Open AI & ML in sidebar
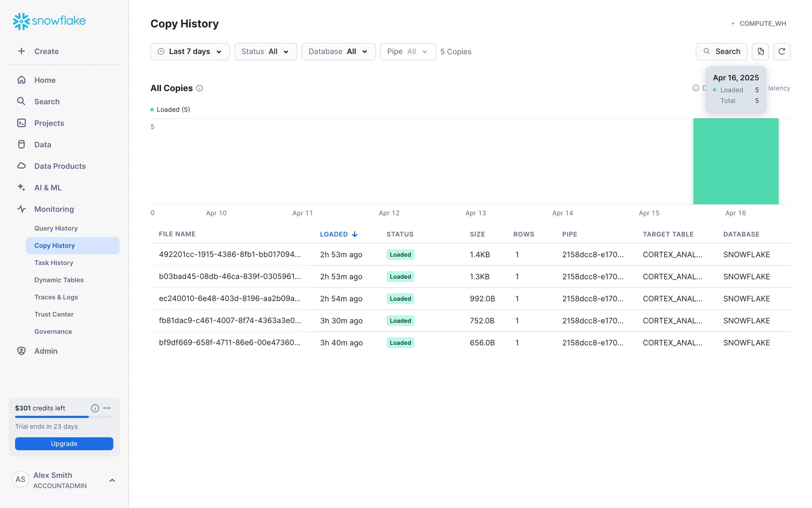 click(x=47, y=188)
